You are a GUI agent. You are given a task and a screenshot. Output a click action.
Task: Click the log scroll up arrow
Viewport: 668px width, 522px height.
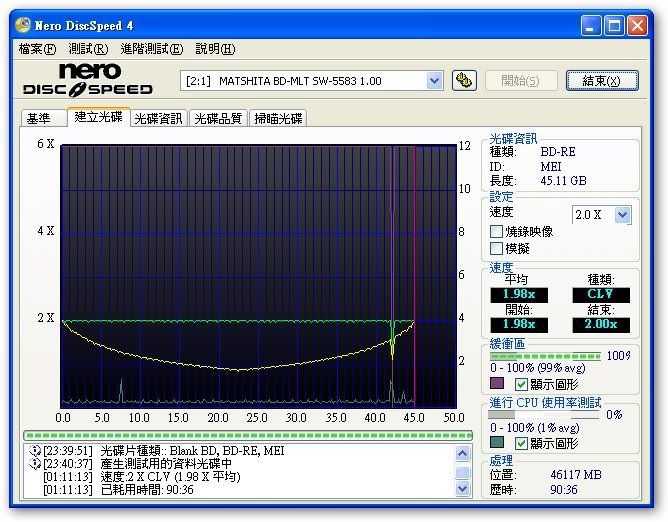coord(463,453)
